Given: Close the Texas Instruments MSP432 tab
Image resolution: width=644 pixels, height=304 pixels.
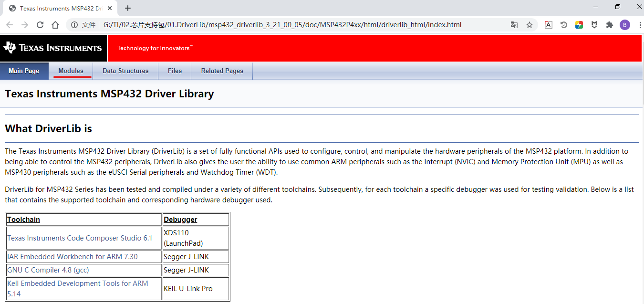Looking at the screenshot, I should point(109,8).
